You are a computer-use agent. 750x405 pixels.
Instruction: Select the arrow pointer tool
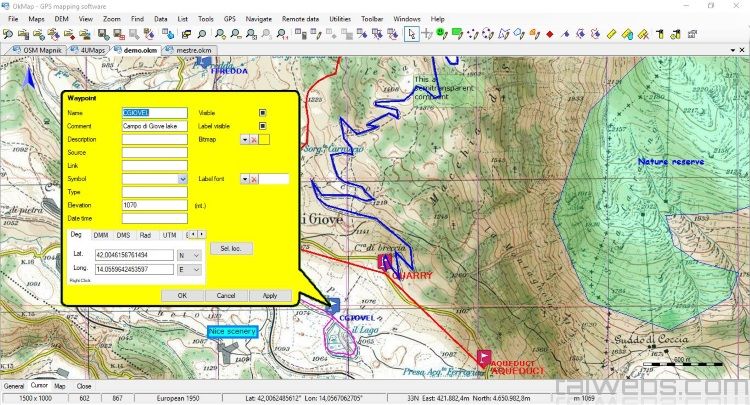(x=411, y=33)
